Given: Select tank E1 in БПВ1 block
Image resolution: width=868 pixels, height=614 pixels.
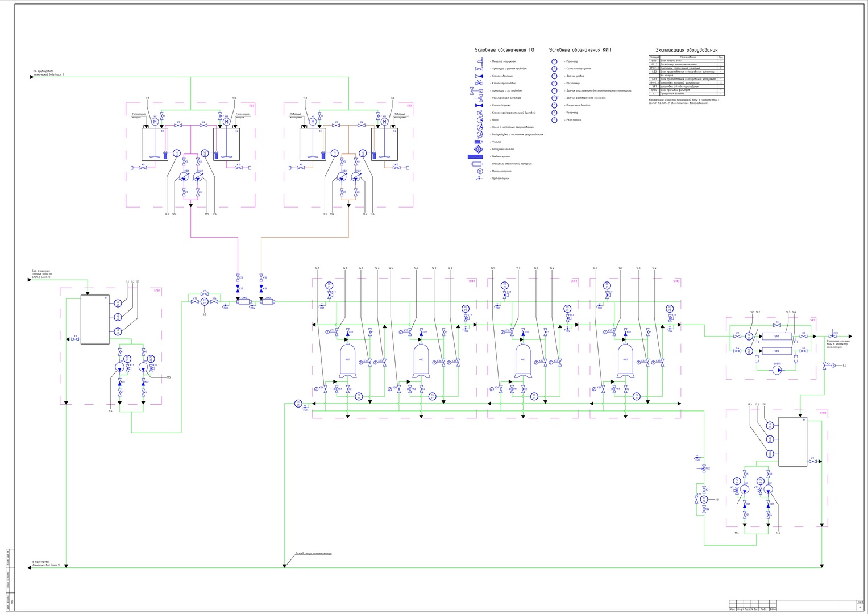Looking at the screenshot, I should tap(95, 319).
